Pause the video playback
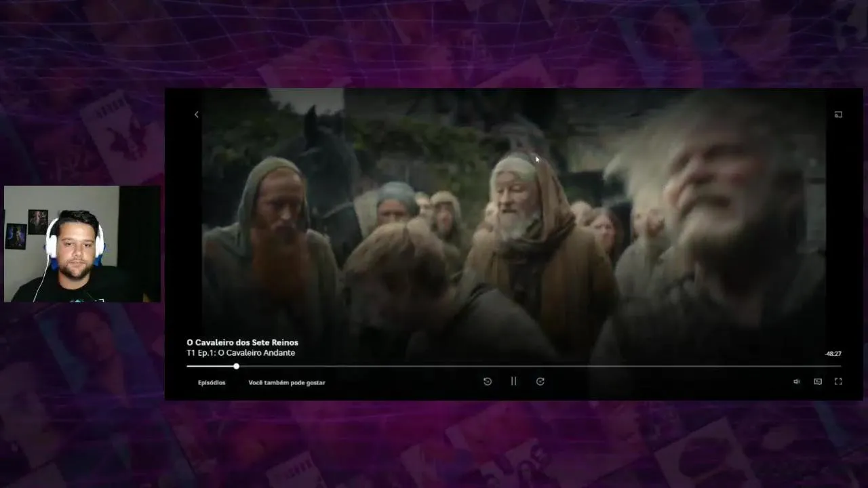Screen dimensions: 868x488 point(513,382)
